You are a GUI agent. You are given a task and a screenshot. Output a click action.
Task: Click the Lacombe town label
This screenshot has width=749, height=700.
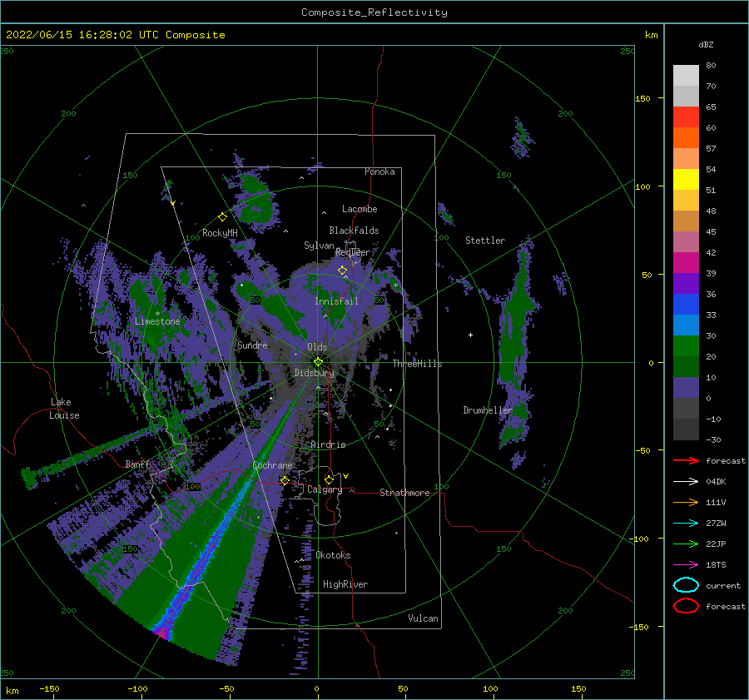click(360, 209)
